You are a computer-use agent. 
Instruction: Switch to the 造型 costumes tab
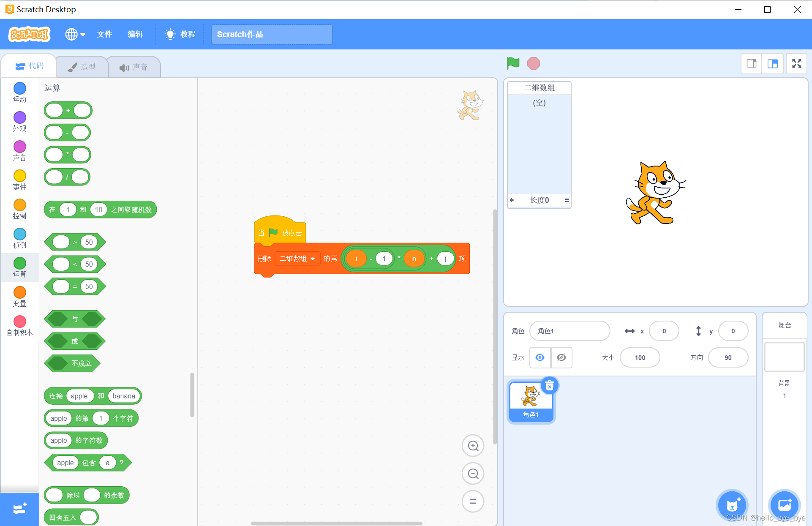(82, 67)
